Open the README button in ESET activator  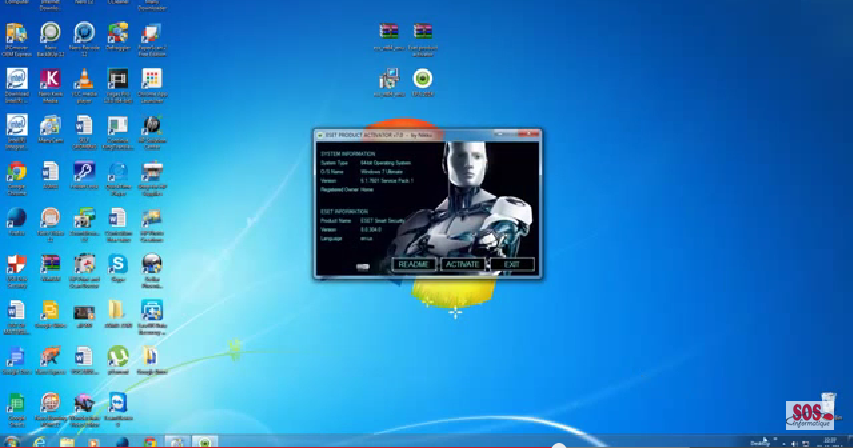(413, 265)
